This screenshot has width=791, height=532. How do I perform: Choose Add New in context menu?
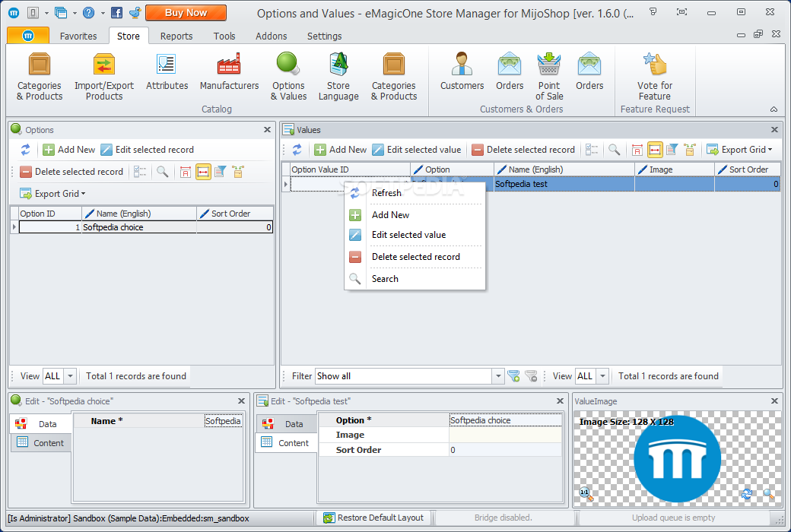pyautogui.click(x=415, y=215)
